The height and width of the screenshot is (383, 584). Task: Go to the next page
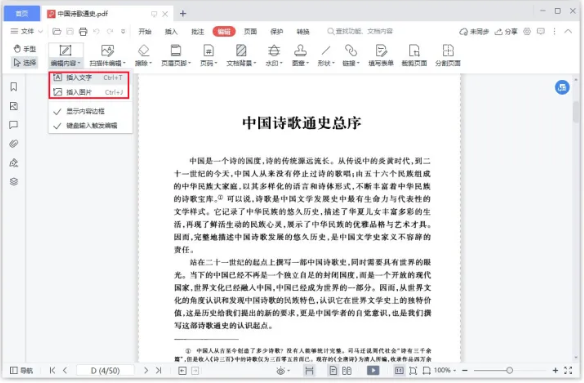click(x=146, y=370)
